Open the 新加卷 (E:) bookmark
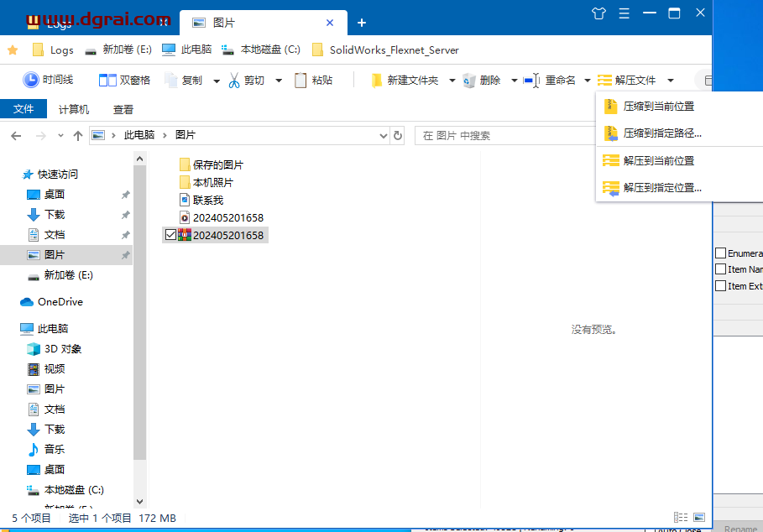This screenshot has height=532, width=763. [118, 50]
